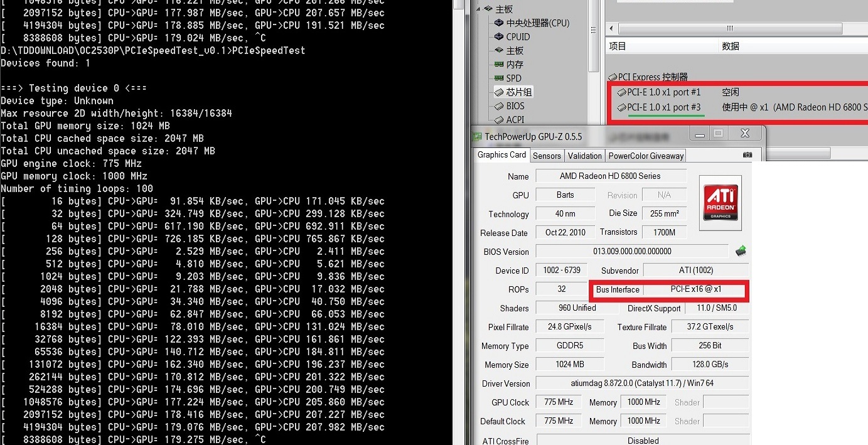Select 芯片组 chipset in the tree

(x=519, y=92)
